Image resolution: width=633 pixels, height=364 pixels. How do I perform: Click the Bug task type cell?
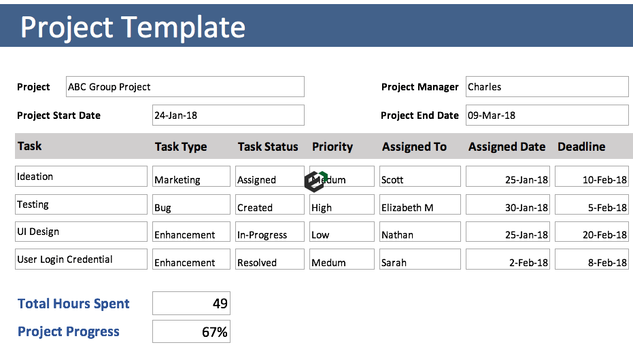(191, 205)
